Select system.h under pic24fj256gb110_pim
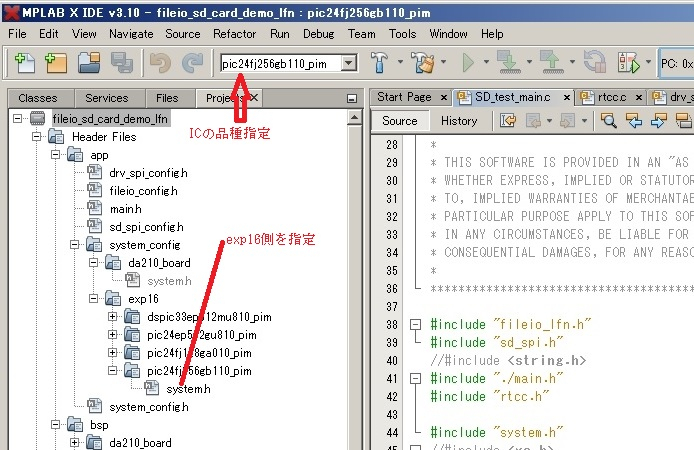Image resolution: width=694 pixels, height=450 pixels. coord(188,389)
